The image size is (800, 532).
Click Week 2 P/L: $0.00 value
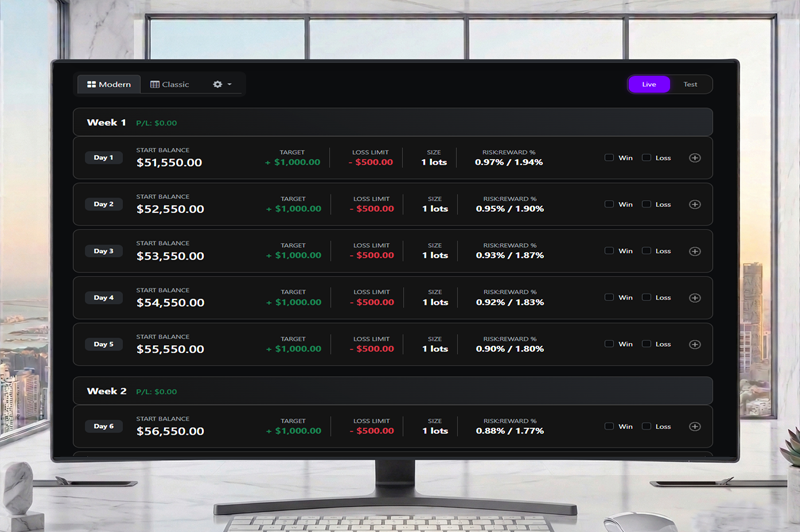click(157, 392)
